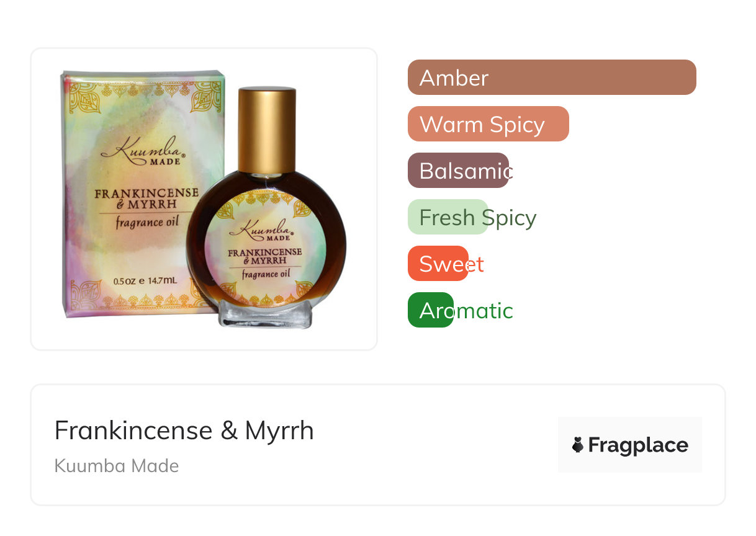
Task: Click the fragrance oil text on bottle label
Action: tap(266, 274)
